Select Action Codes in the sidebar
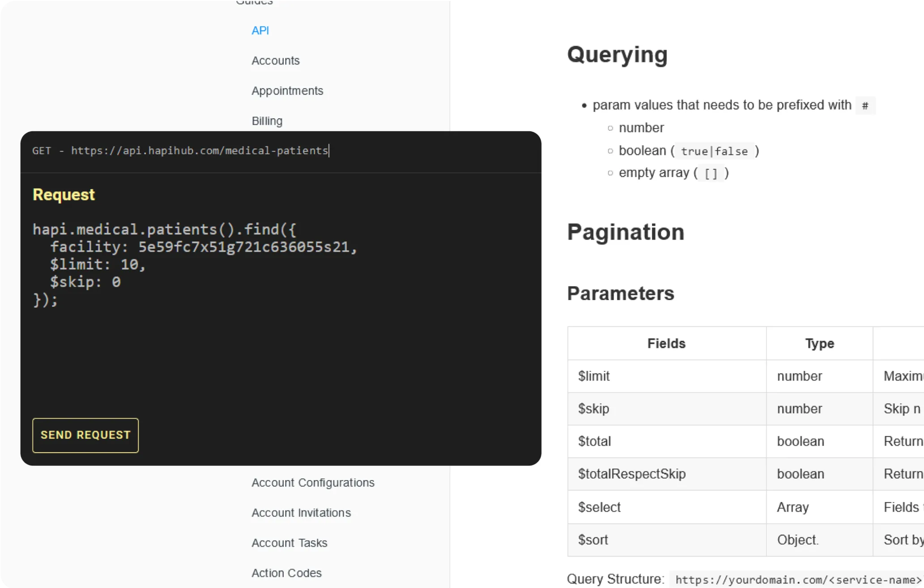This screenshot has height=588, width=924. point(286,573)
